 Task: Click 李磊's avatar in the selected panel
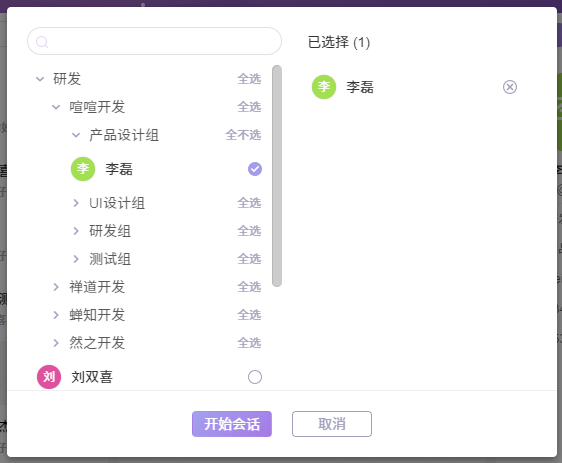coord(324,87)
